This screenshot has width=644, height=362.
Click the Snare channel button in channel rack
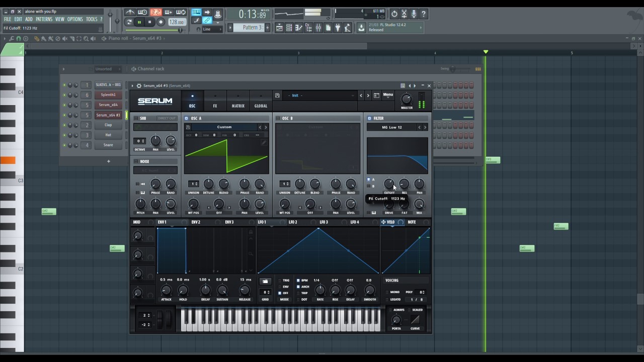click(x=108, y=145)
